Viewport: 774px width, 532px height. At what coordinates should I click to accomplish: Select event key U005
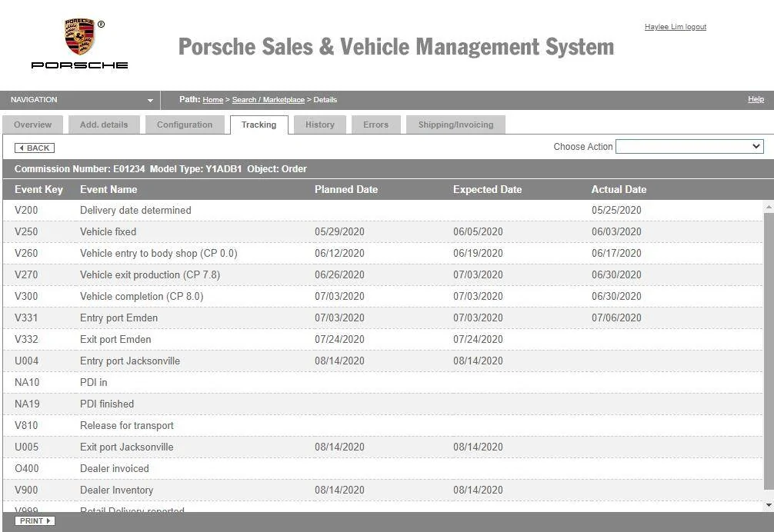click(27, 447)
